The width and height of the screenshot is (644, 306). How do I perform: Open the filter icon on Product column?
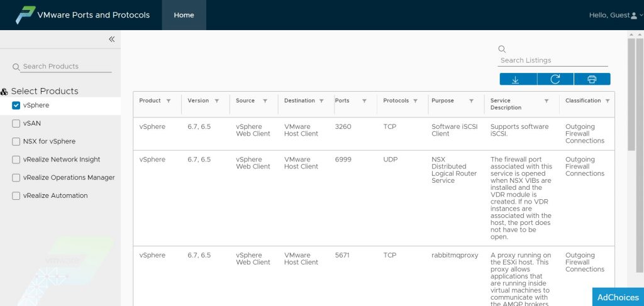click(x=169, y=101)
